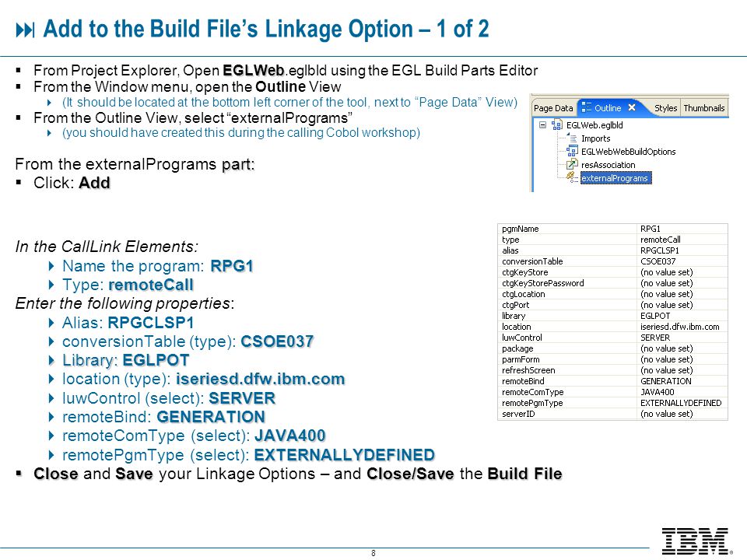The image size is (747, 560).
Task: Click the resAssociation part icon
Action: (572, 165)
